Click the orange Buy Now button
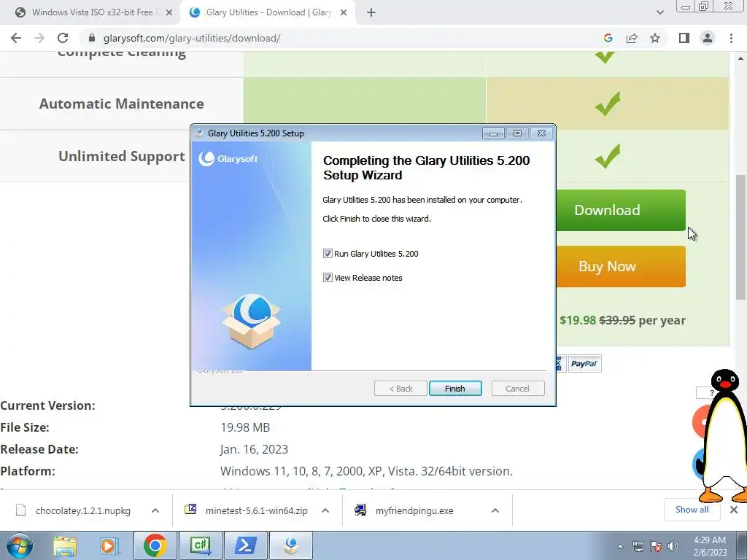This screenshot has width=747, height=560. pos(620,266)
